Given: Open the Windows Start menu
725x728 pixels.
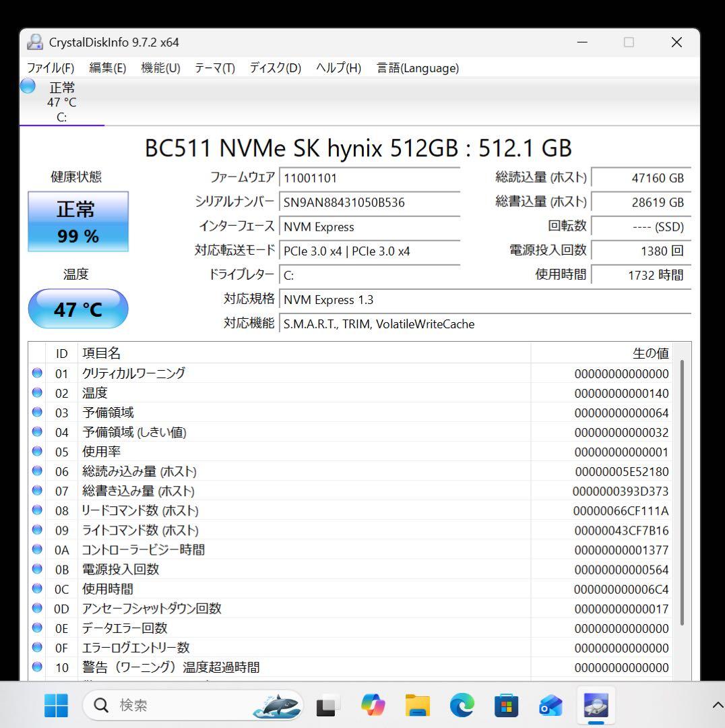Looking at the screenshot, I should tap(56, 705).
